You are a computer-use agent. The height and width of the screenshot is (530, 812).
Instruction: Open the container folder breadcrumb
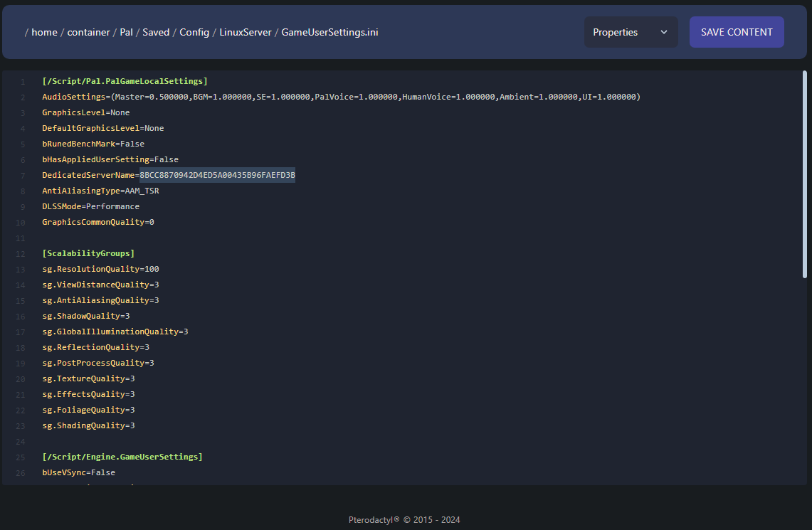click(x=88, y=32)
